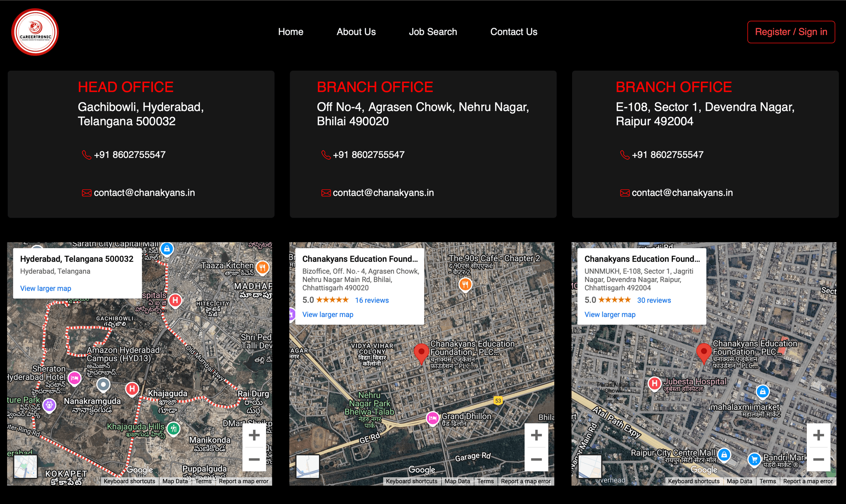Open View larger map on Hyderabad map
This screenshot has height=504, width=846.
[45, 288]
